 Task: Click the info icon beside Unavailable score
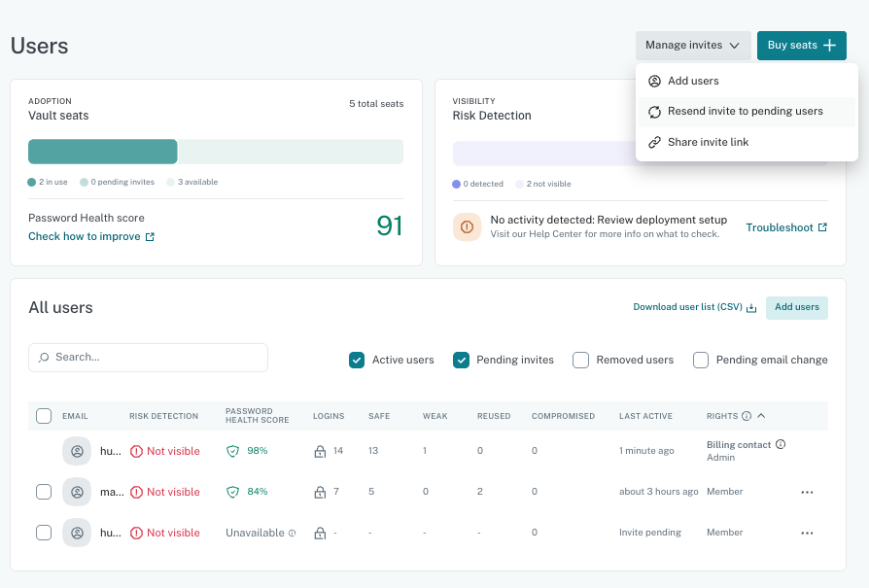(292, 534)
